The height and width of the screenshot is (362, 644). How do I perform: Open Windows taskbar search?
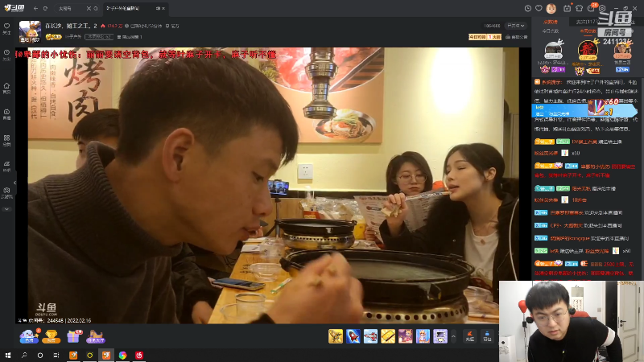coord(24,355)
